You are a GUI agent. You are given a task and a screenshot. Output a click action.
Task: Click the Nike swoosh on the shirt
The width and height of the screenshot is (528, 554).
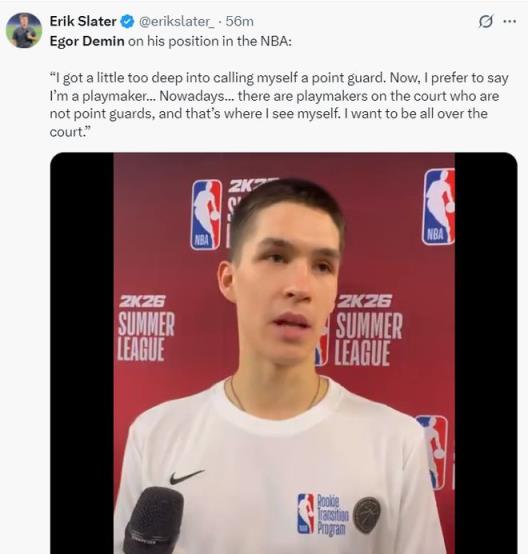[187, 477]
